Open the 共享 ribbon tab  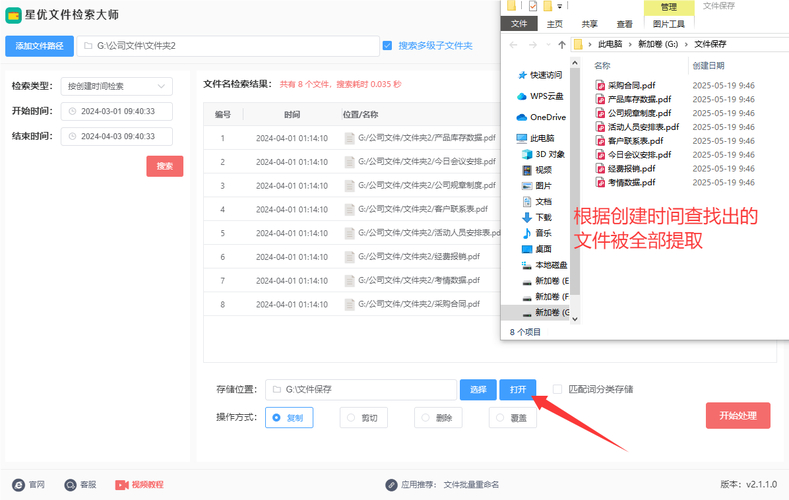(589, 24)
